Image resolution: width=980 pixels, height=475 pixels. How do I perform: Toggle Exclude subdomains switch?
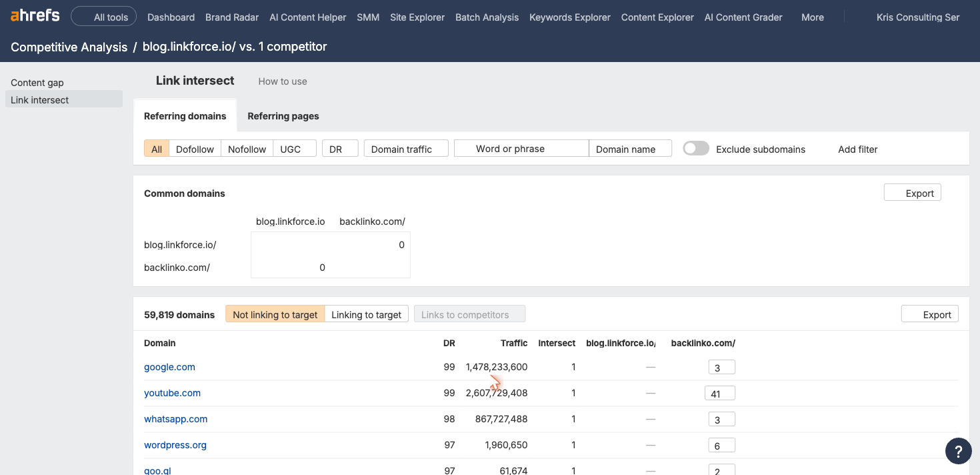point(696,149)
